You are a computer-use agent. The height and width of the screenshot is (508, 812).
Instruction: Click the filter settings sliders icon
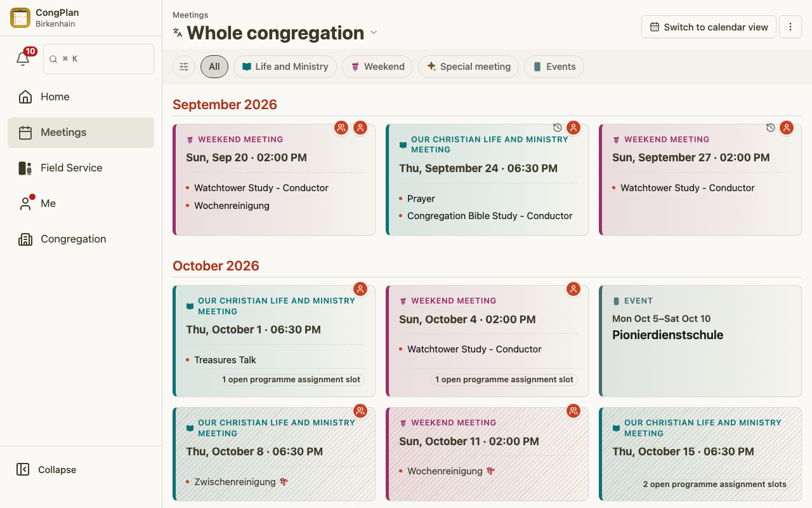click(x=184, y=67)
